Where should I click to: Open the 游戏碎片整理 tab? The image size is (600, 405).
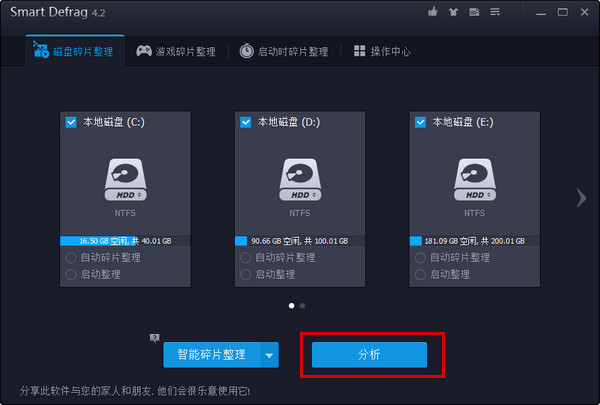(176, 51)
